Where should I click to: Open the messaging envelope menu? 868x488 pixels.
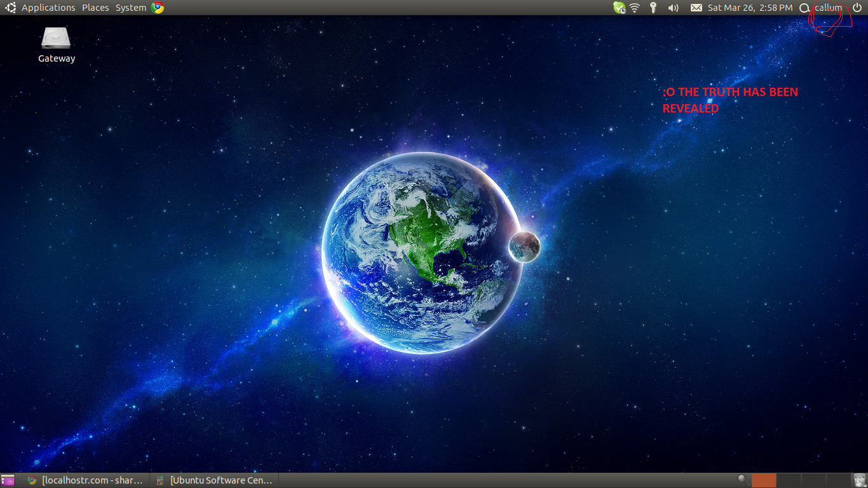(696, 8)
